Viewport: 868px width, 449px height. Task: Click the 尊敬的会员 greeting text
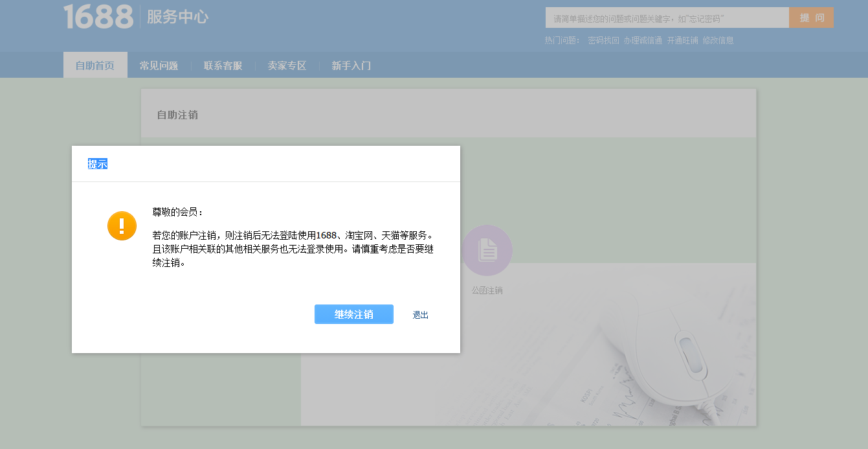click(177, 212)
